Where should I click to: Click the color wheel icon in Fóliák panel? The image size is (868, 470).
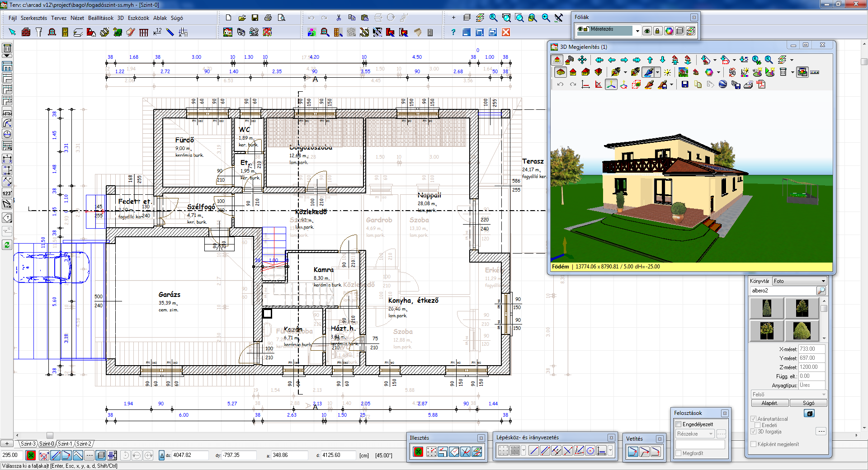pos(669,31)
